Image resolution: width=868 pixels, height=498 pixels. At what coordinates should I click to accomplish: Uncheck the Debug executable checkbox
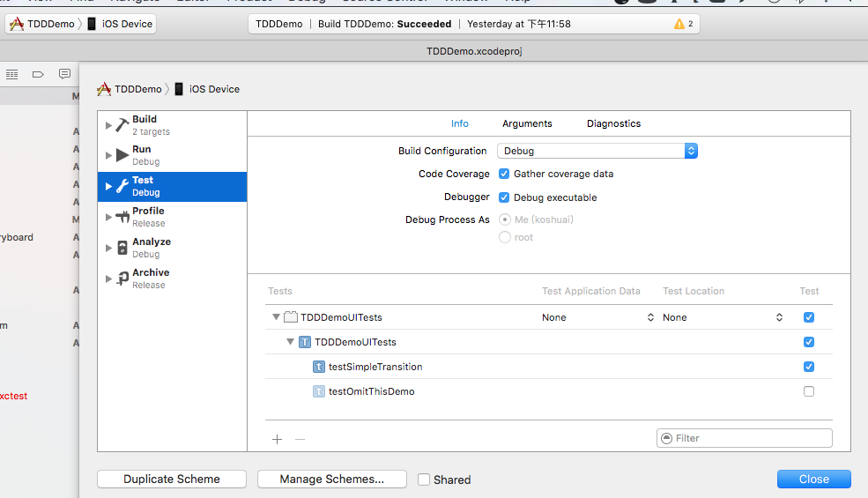(x=504, y=197)
